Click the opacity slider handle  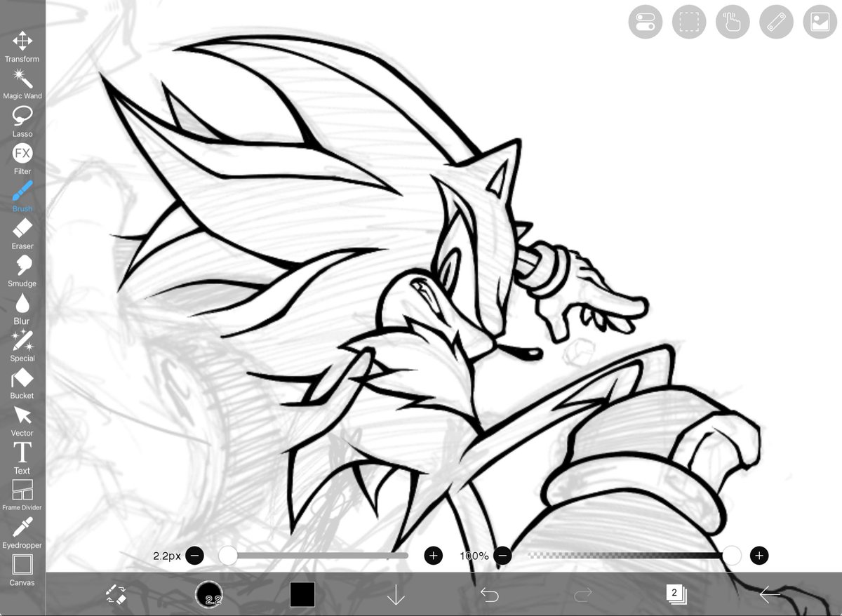732,556
